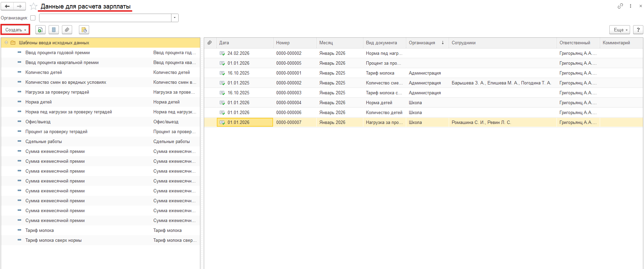Click the document icon in the 24.02.2026 row
The height and width of the screenshot is (269, 644).
[x=222, y=53]
